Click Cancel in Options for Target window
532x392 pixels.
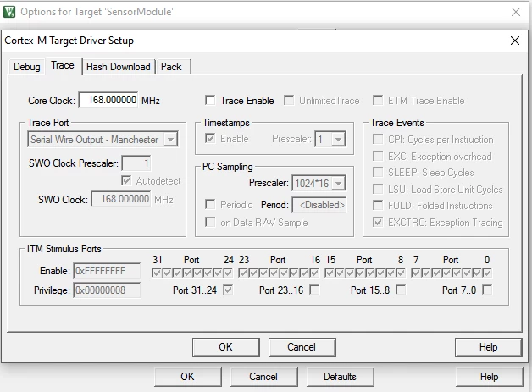(x=263, y=377)
